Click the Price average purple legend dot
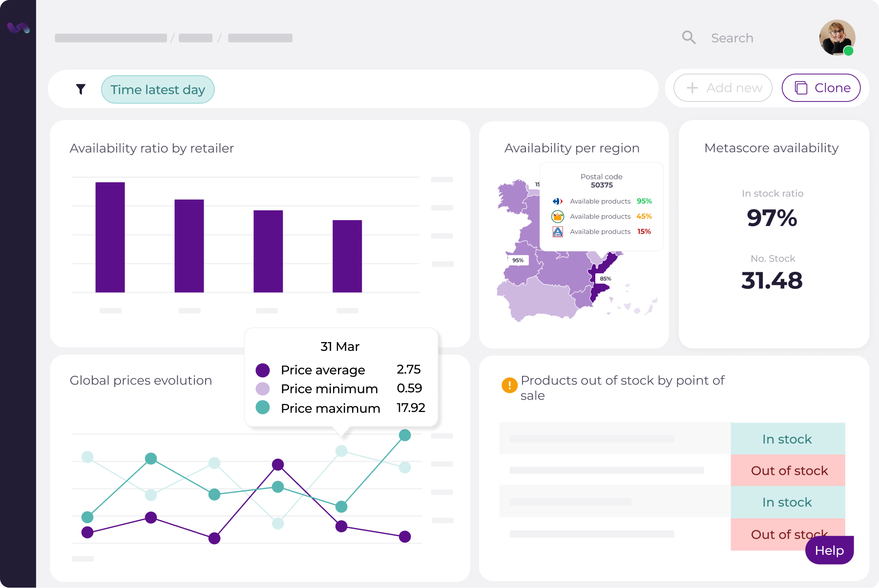Viewport: 879px width, 588px height. (x=263, y=370)
